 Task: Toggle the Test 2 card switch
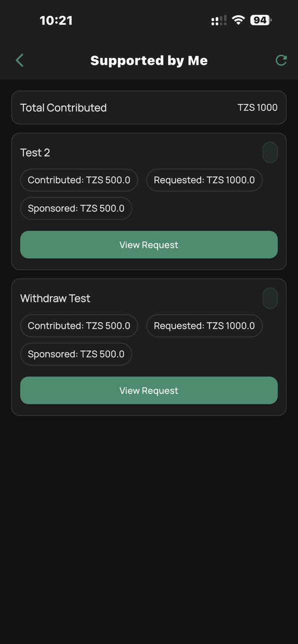tap(270, 153)
